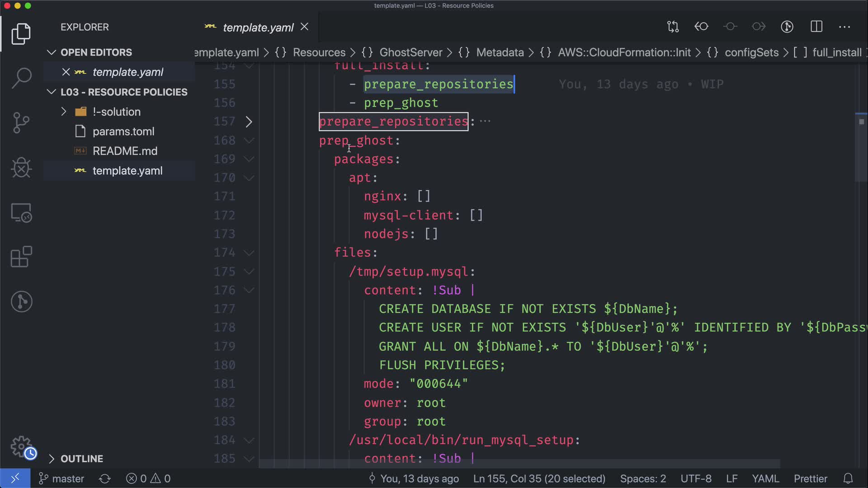Click the Split Editor Right icon
This screenshot has width=868, height=488.
coord(816,27)
